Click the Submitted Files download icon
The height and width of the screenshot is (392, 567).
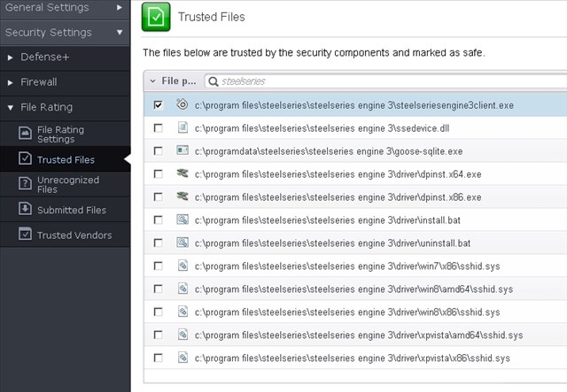[25, 209]
